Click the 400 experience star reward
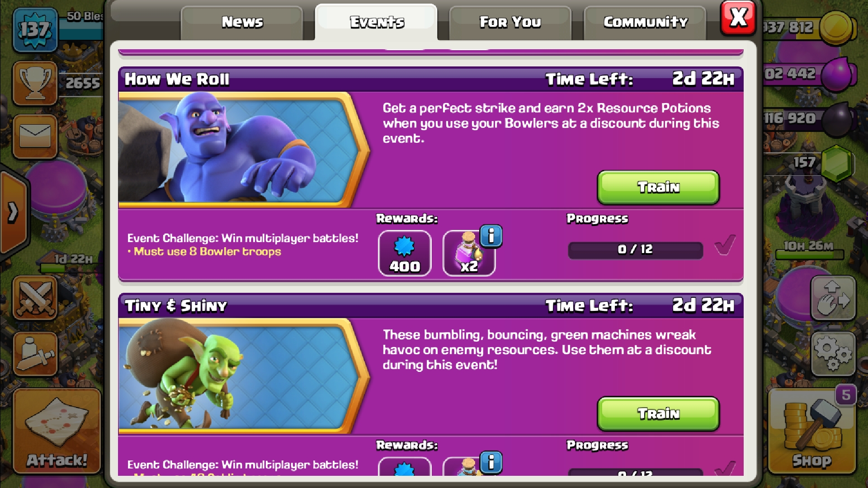The image size is (868, 488). pos(405,253)
